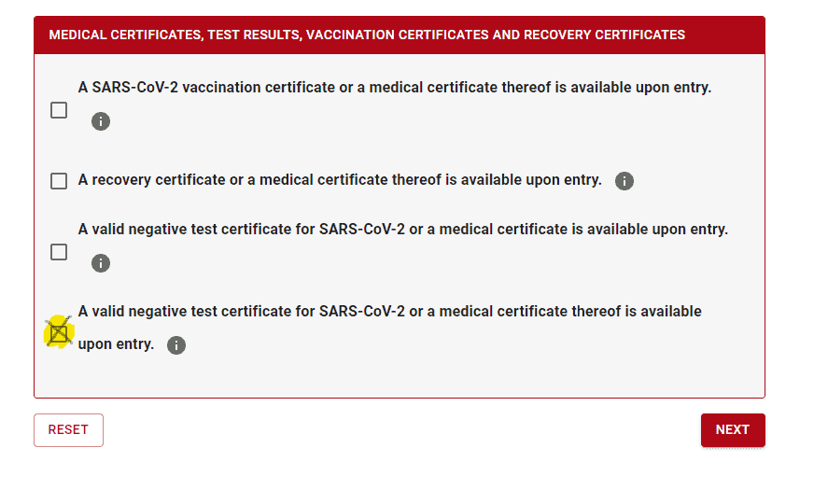814x504 pixels.
Task: Tick the SARS-CoV-2 vaccination certificate checkbox
Action: point(59,110)
